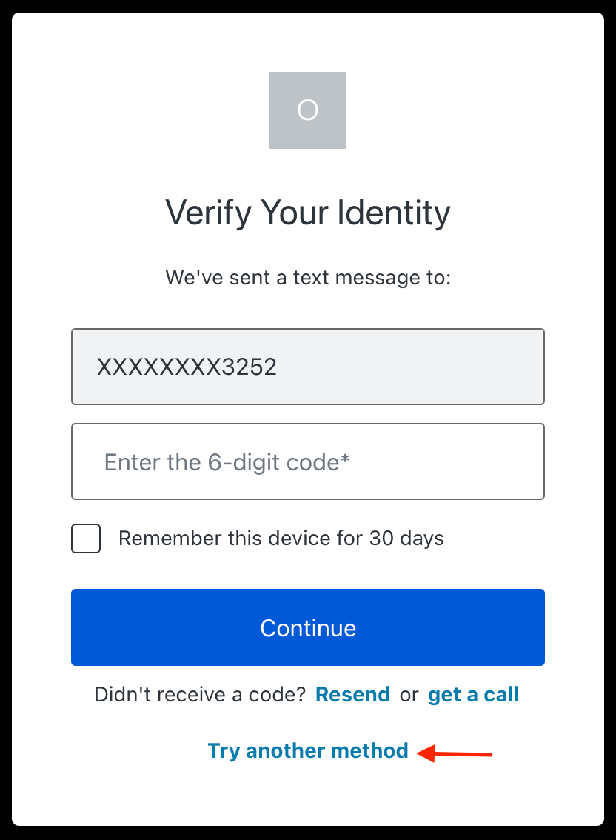Choose get a call for phone verification
Viewport: 616px width, 840px height.
point(473,695)
